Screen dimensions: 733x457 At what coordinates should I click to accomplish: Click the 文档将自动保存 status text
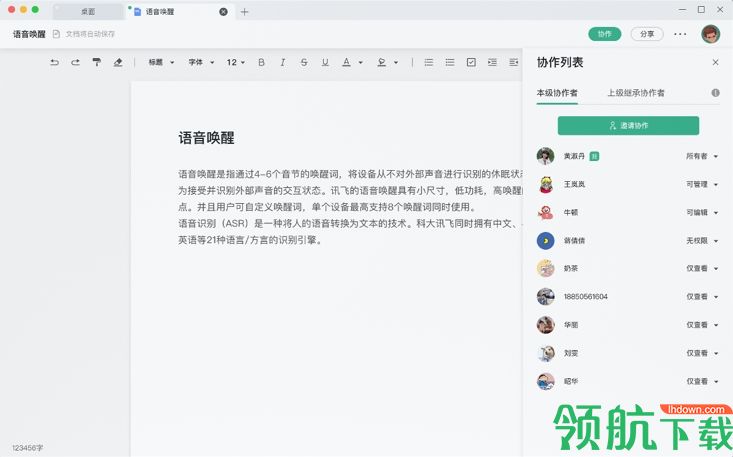pos(90,34)
